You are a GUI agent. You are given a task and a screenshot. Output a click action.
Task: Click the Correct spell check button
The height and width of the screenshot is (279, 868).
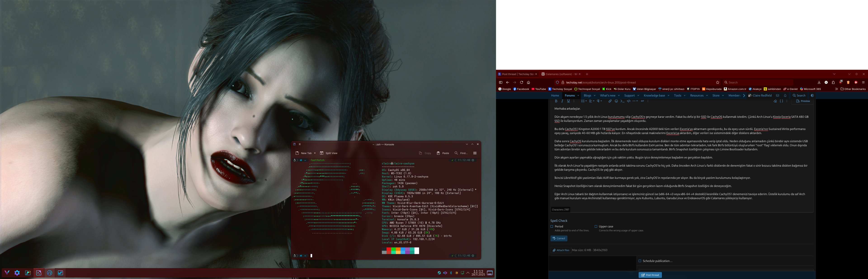click(559, 239)
